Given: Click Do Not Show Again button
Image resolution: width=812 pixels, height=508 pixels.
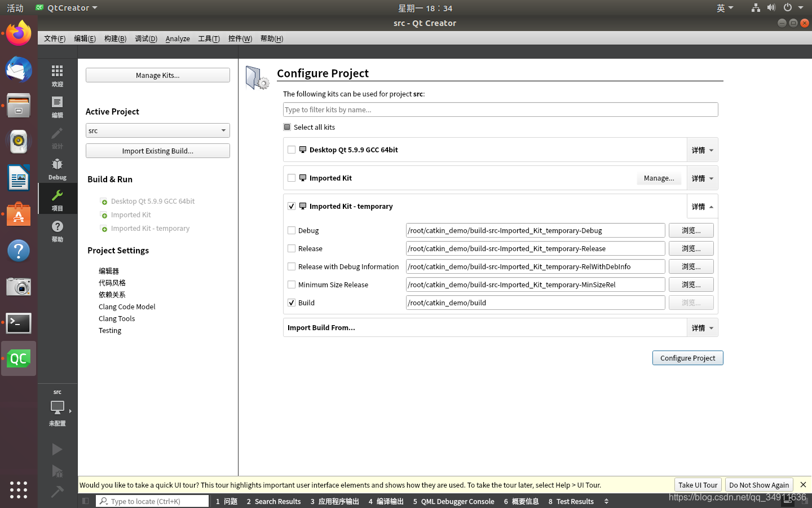Looking at the screenshot, I should (x=759, y=485).
